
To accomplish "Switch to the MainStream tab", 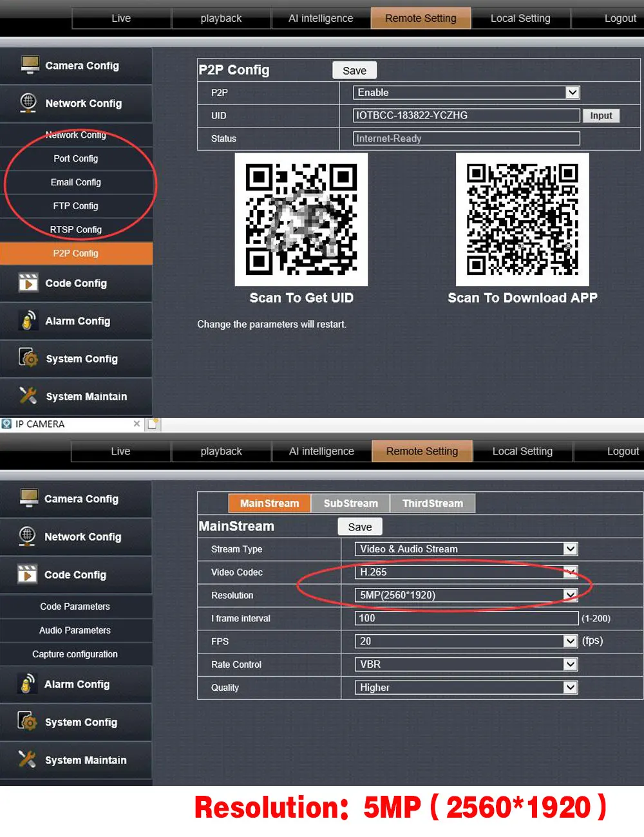I will point(269,503).
